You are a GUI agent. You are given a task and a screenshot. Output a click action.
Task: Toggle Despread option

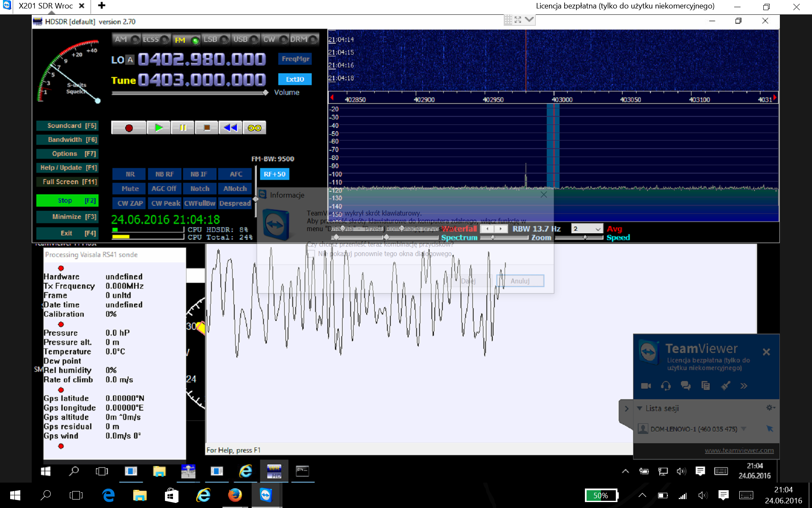click(235, 204)
